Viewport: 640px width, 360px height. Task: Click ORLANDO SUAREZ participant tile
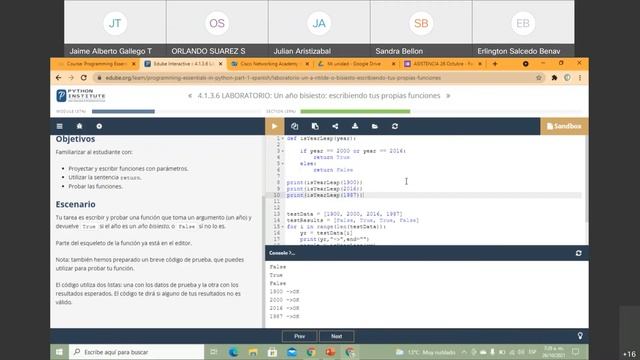point(217,28)
